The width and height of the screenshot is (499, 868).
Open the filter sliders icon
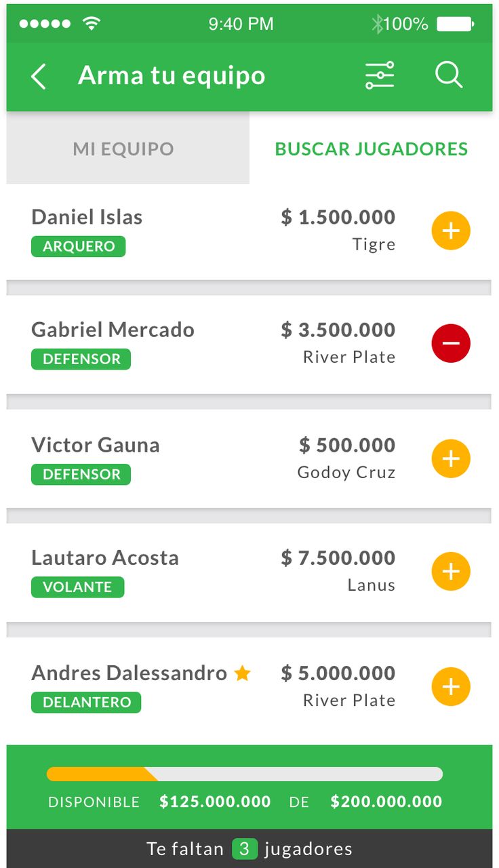(x=380, y=76)
